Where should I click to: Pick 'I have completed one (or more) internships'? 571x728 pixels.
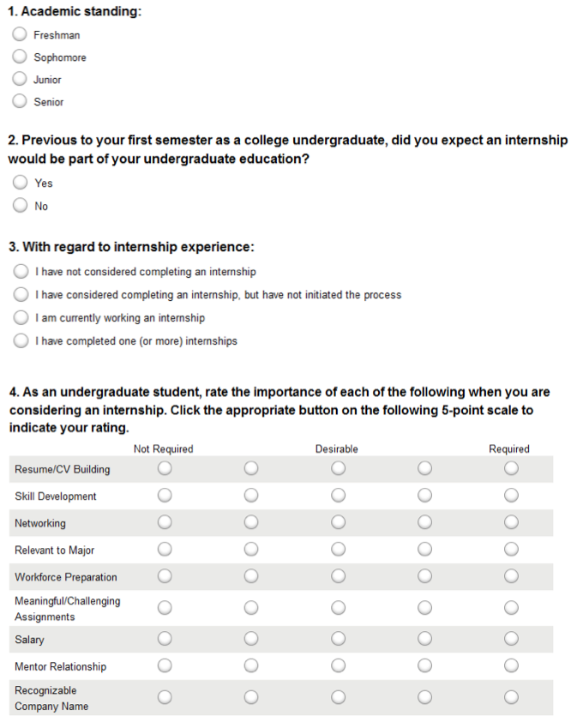point(21,340)
